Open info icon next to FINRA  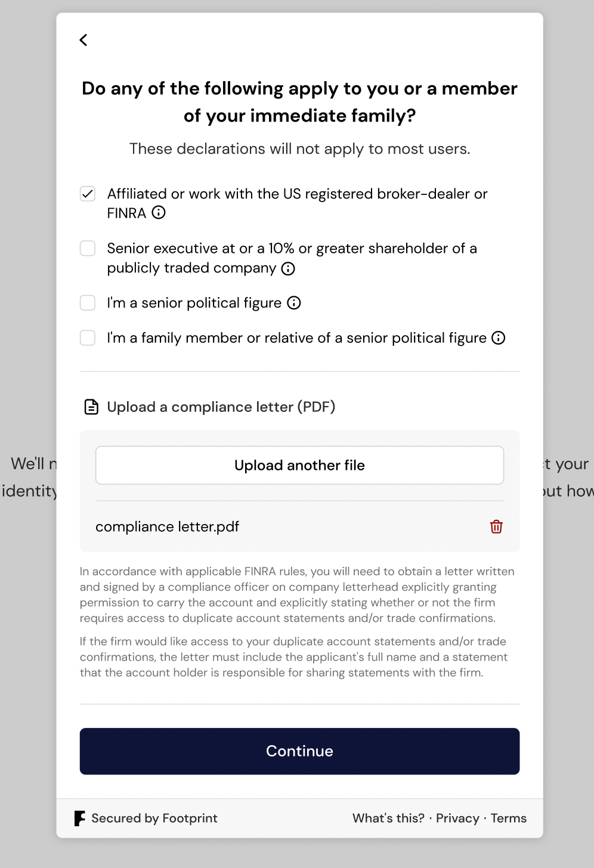159,212
